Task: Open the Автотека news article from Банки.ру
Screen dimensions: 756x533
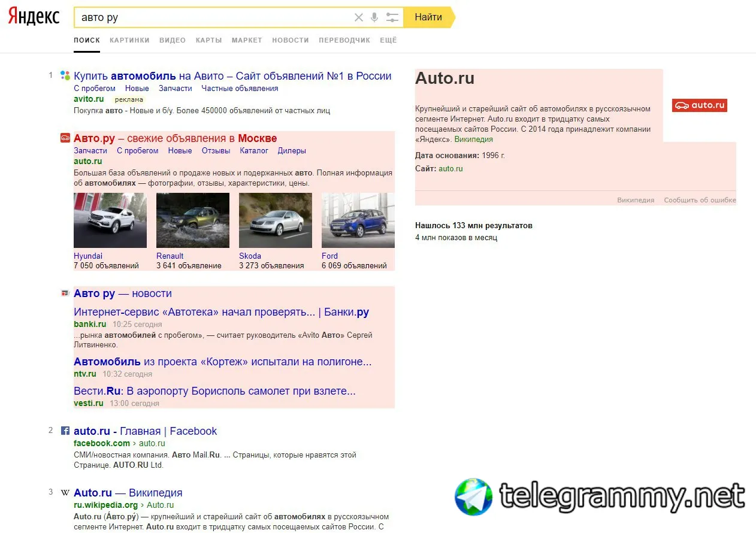Action: (221, 312)
